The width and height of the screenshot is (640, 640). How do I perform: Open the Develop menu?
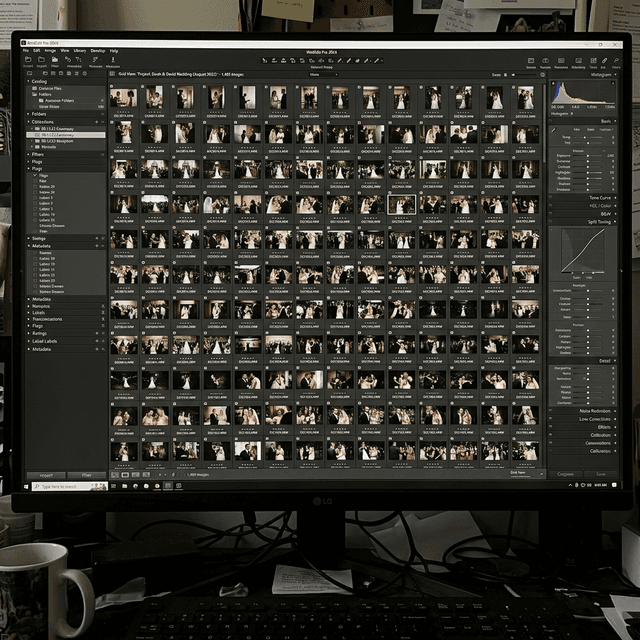[x=98, y=51]
